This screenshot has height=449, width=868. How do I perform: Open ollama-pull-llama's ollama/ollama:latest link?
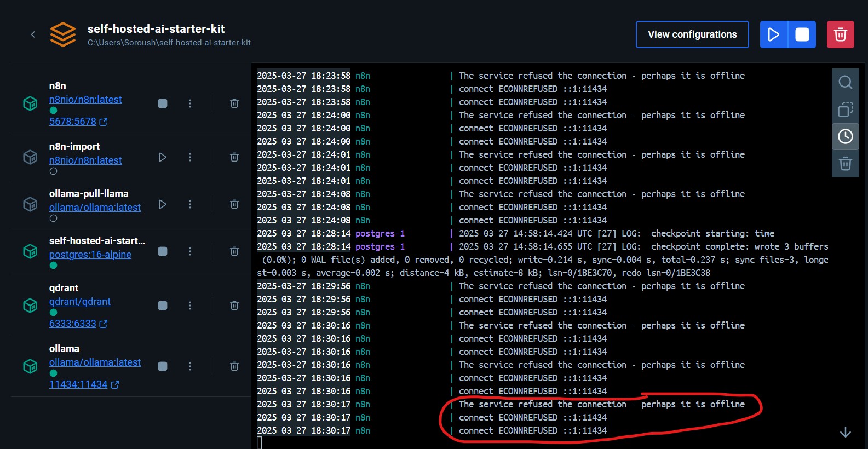pos(95,208)
